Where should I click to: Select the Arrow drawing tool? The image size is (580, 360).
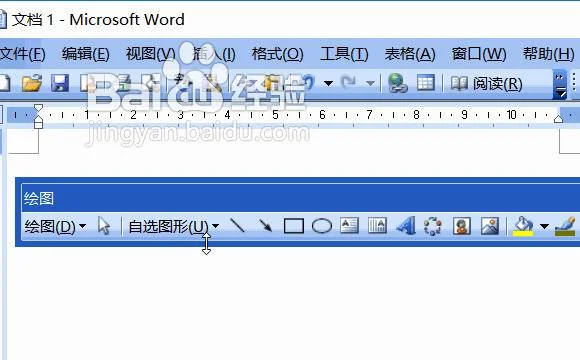[x=265, y=225]
